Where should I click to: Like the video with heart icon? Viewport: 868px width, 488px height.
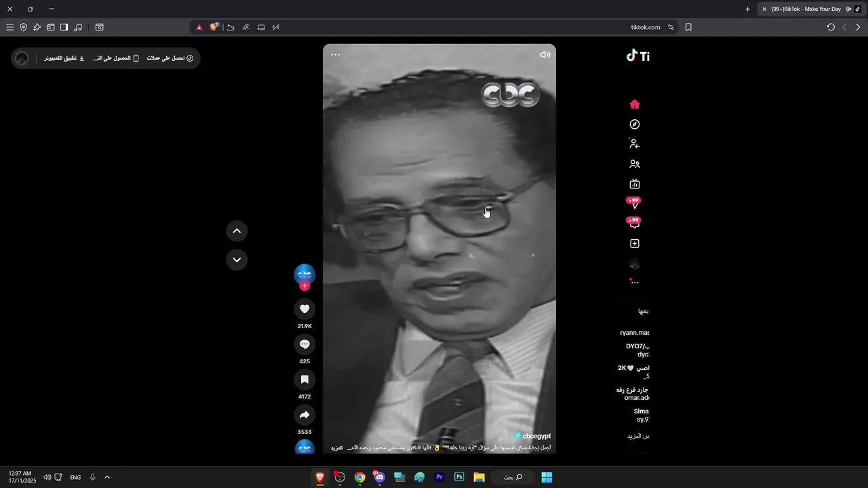pyautogui.click(x=304, y=309)
